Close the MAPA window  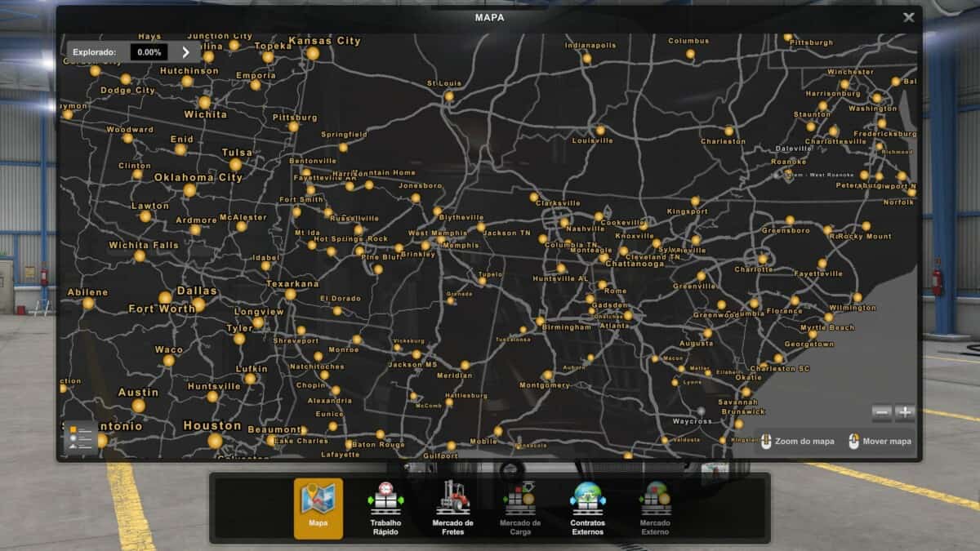[x=908, y=17]
